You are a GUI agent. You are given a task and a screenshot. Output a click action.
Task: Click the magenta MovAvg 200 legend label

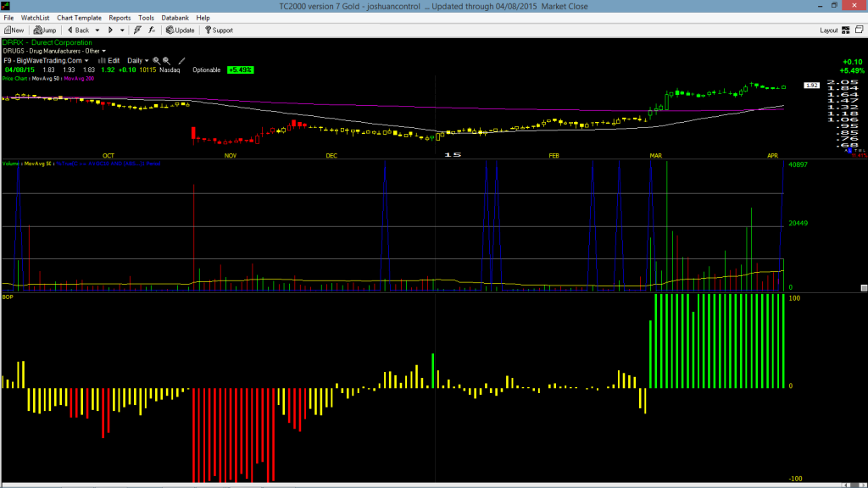tap(79, 79)
